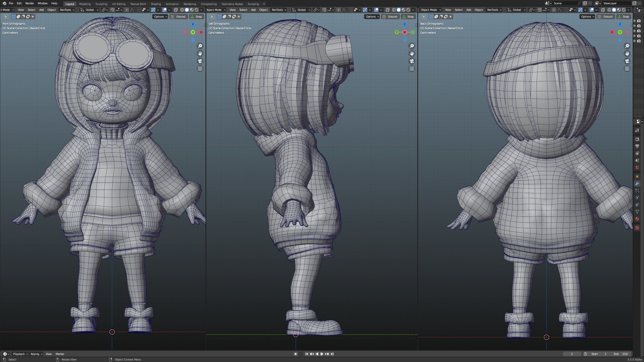Click the Blender logo icon
Screen dimensions: 644x362
click(x=4, y=3)
